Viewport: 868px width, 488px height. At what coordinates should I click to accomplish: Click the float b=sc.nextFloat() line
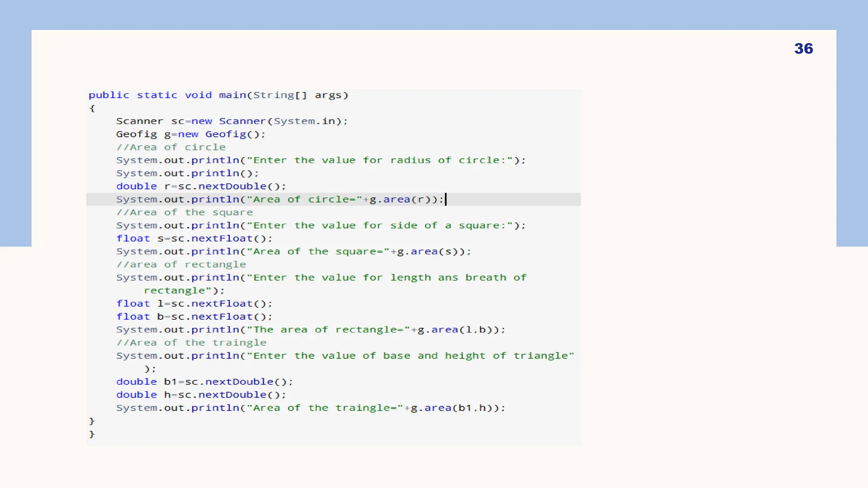click(x=194, y=317)
